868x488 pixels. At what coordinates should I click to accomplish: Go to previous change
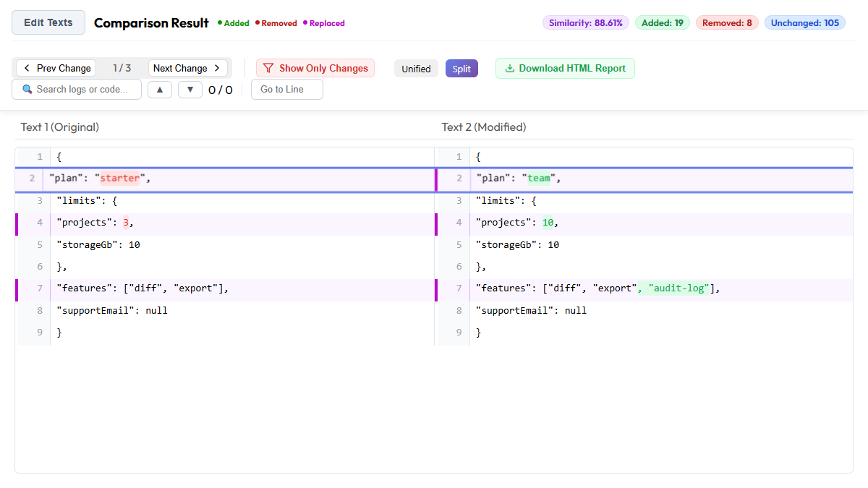[x=56, y=68]
